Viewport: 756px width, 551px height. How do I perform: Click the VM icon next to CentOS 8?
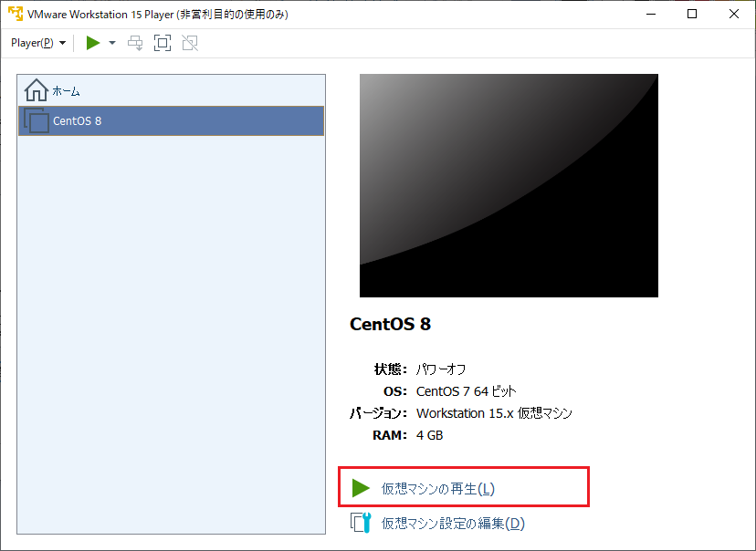[36, 120]
